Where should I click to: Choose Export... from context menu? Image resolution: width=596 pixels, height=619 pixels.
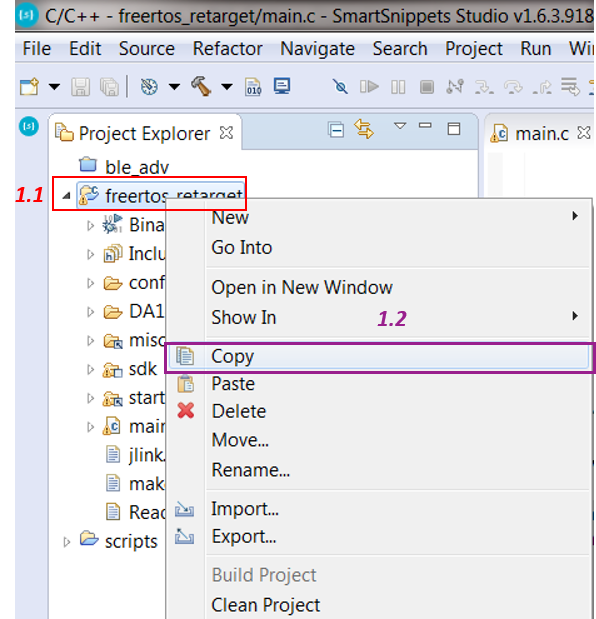379,536
